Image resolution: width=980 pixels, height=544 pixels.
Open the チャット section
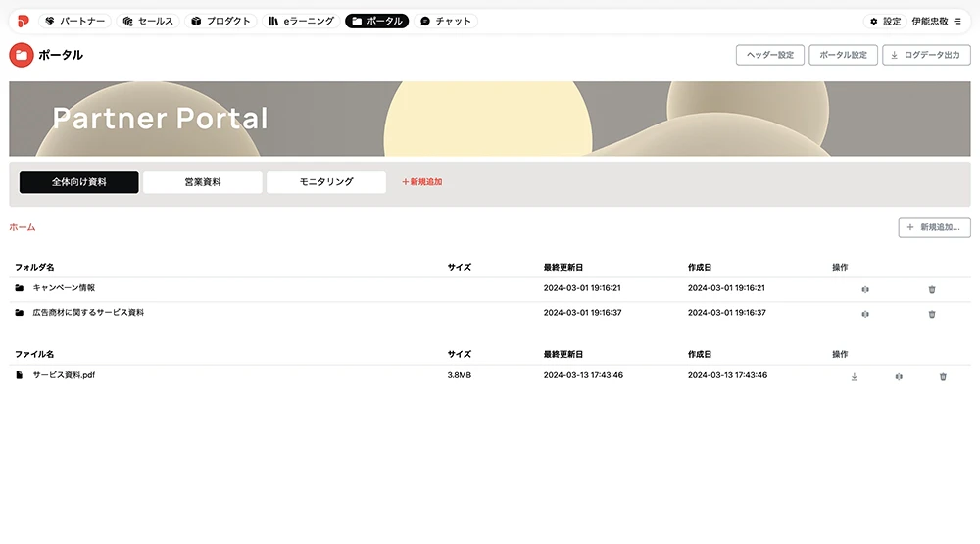pos(446,21)
